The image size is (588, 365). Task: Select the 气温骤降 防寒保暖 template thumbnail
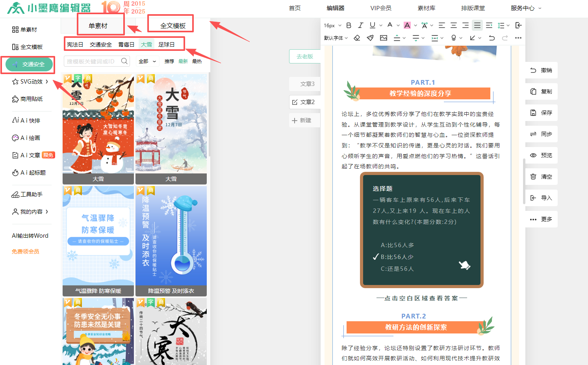[98, 240]
